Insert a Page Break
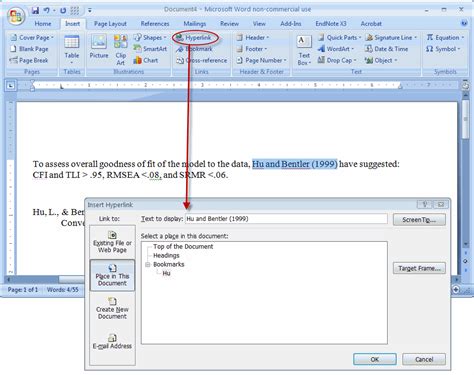The width and height of the screenshot is (474, 375). click(x=29, y=60)
